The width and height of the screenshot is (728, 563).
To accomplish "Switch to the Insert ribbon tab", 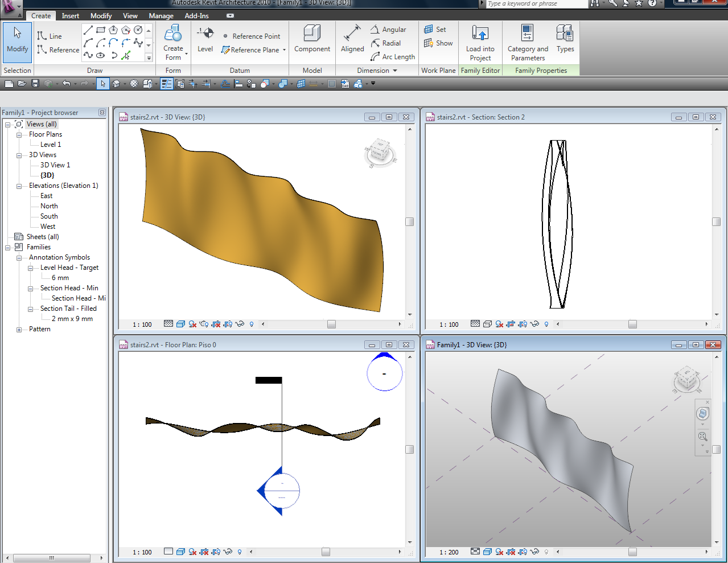I will (x=71, y=16).
